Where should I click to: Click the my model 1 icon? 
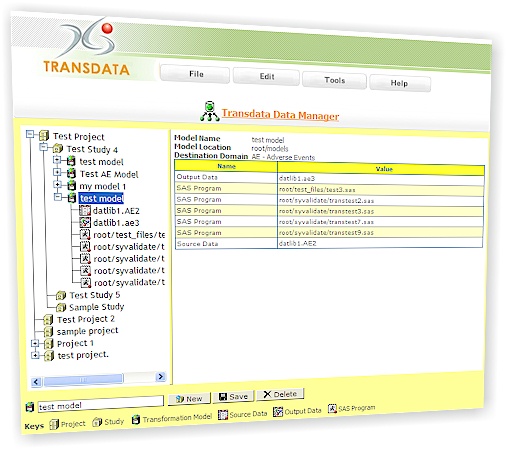71,185
